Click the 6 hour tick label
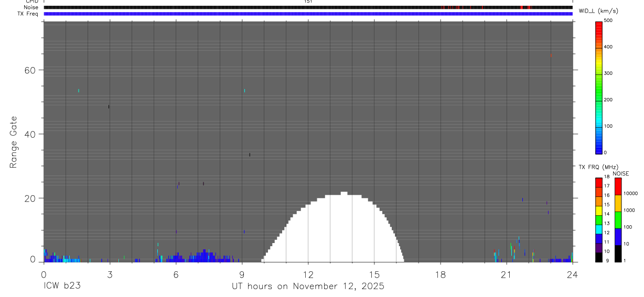Viewport: 644px width, 297px height. click(x=176, y=274)
